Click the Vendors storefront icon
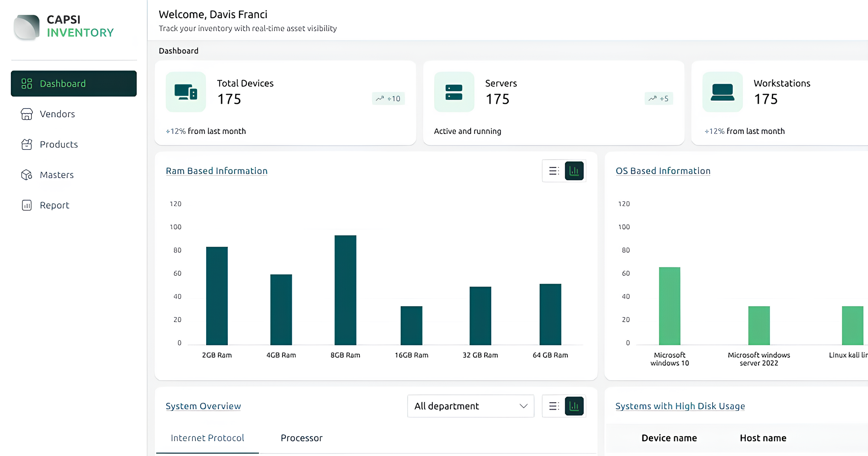The image size is (868, 456). (x=27, y=114)
